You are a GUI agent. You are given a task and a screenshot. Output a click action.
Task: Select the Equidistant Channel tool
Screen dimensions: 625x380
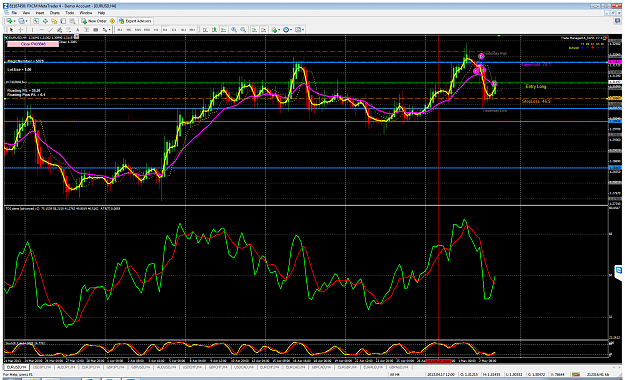59,30
